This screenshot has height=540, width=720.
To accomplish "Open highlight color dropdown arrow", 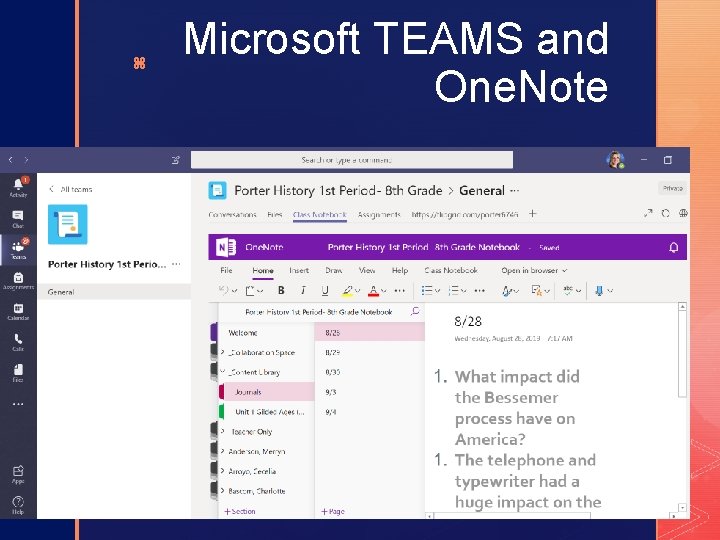I will click(358, 291).
